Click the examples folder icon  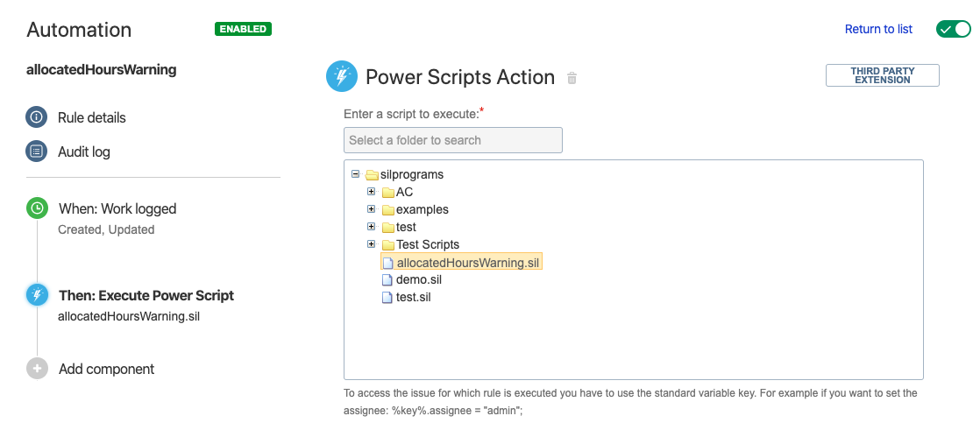point(387,209)
